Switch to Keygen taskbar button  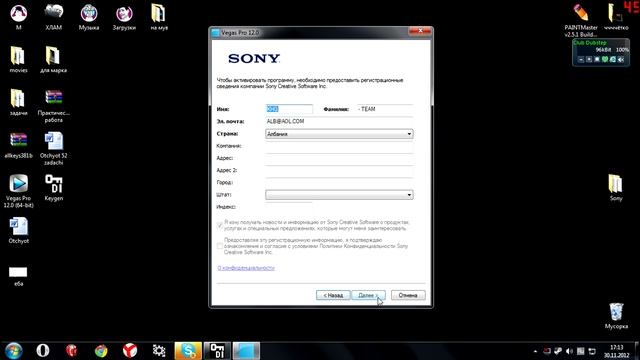(217, 351)
